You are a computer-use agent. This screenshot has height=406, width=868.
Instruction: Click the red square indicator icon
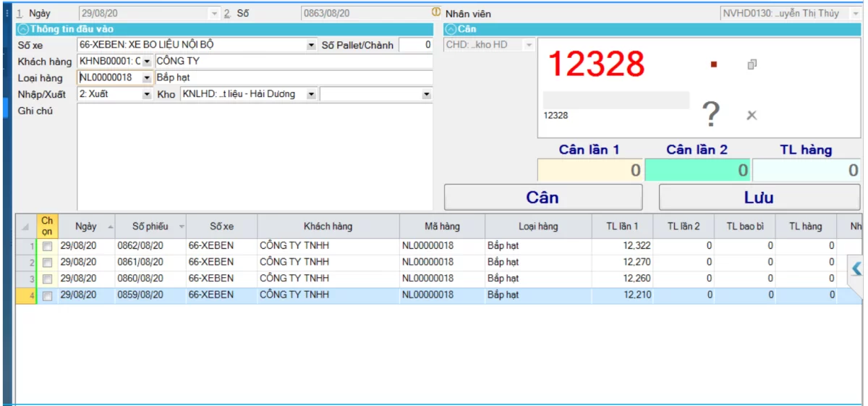coord(714,65)
